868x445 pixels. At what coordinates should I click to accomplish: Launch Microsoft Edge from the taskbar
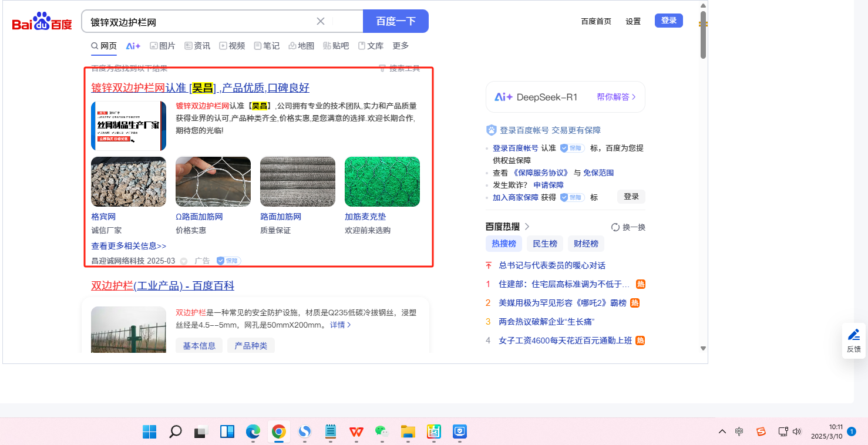pyautogui.click(x=253, y=431)
